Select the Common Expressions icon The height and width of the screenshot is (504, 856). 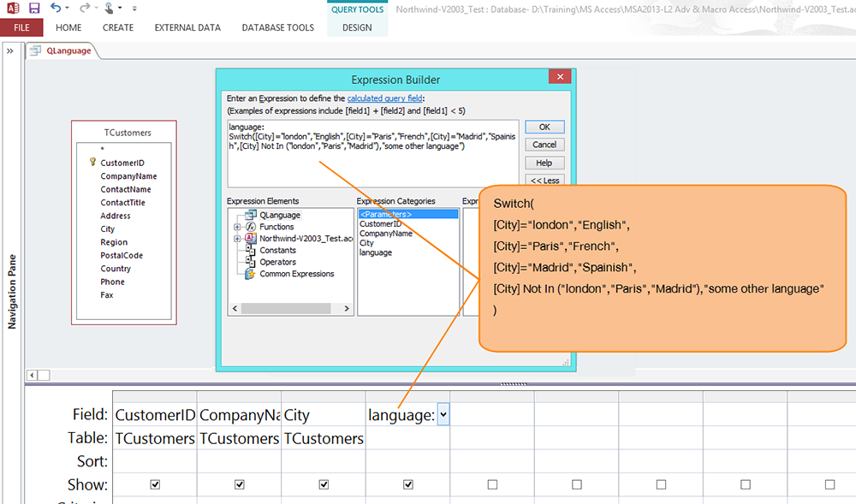pyautogui.click(x=251, y=274)
